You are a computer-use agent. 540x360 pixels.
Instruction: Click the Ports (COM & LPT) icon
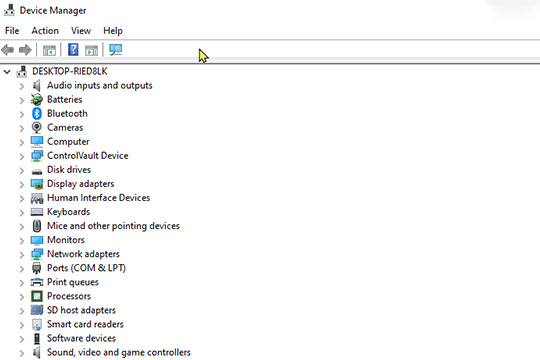point(37,268)
